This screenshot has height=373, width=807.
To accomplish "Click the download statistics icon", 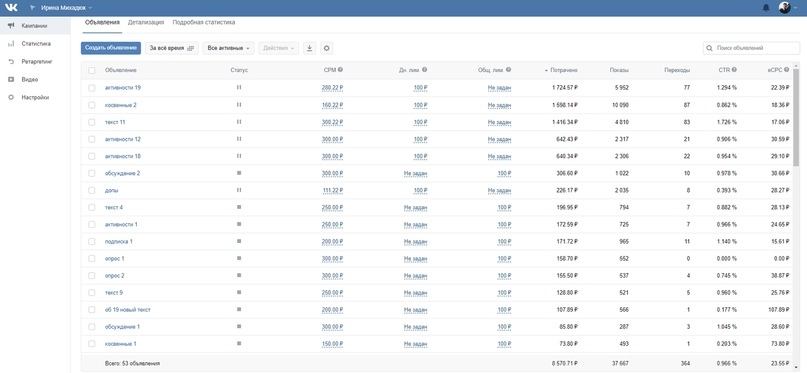I will point(309,48).
